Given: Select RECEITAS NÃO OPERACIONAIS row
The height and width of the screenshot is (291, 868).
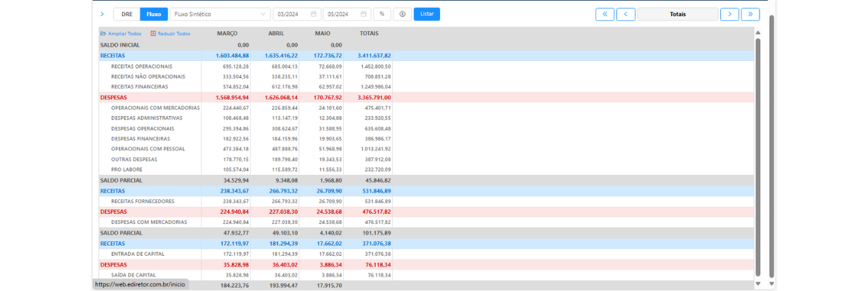Looking at the screenshot, I should click(x=426, y=77).
